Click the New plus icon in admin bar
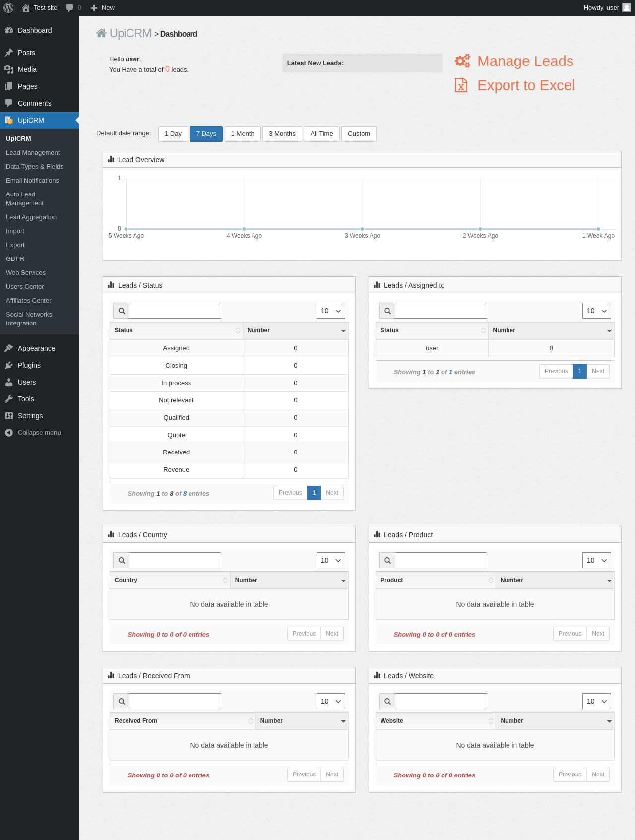The height and width of the screenshot is (840, 635). pyautogui.click(x=94, y=8)
